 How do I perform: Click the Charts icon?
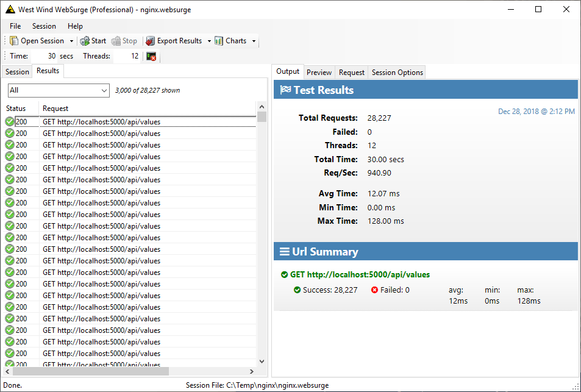[219, 41]
